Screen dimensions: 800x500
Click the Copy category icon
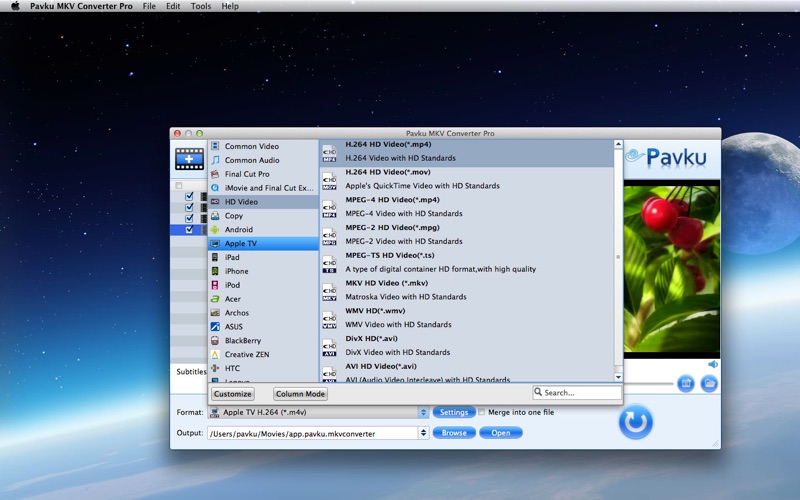[215, 215]
